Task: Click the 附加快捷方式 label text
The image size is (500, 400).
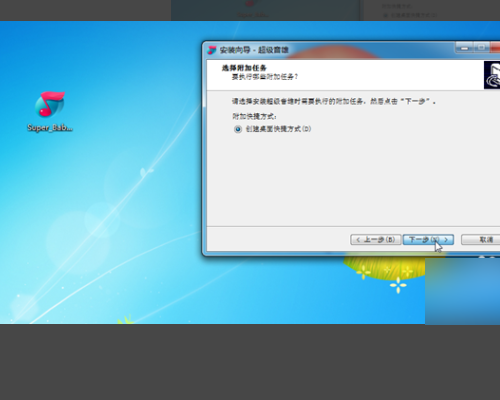Action: (x=254, y=116)
